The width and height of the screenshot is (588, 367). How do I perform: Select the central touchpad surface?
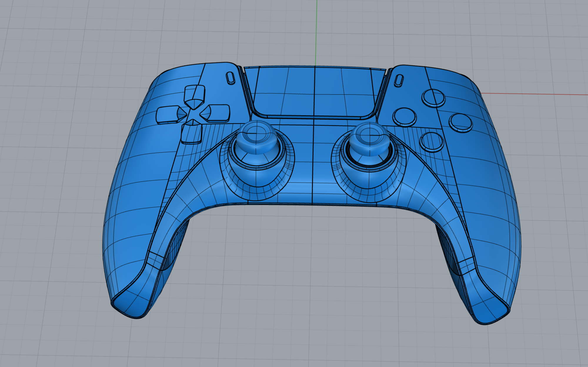pyautogui.click(x=315, y=93)
